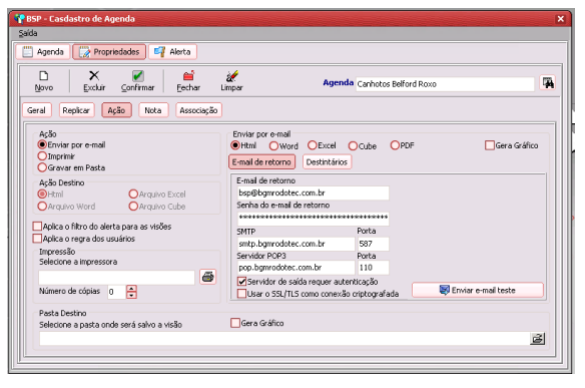Open E-mail de retorno tab

pyautogui.click(x=262, y=162)
